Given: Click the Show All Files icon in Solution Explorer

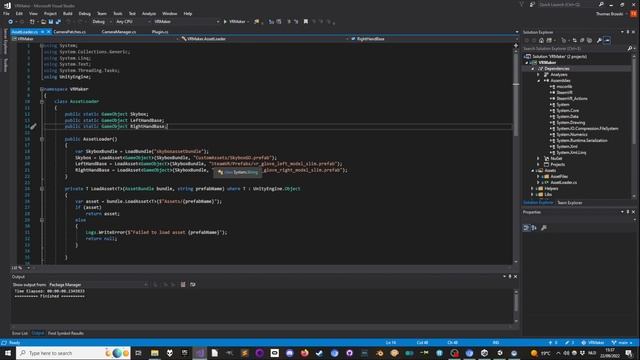Looking at the screenshot, I should (589, 40).
